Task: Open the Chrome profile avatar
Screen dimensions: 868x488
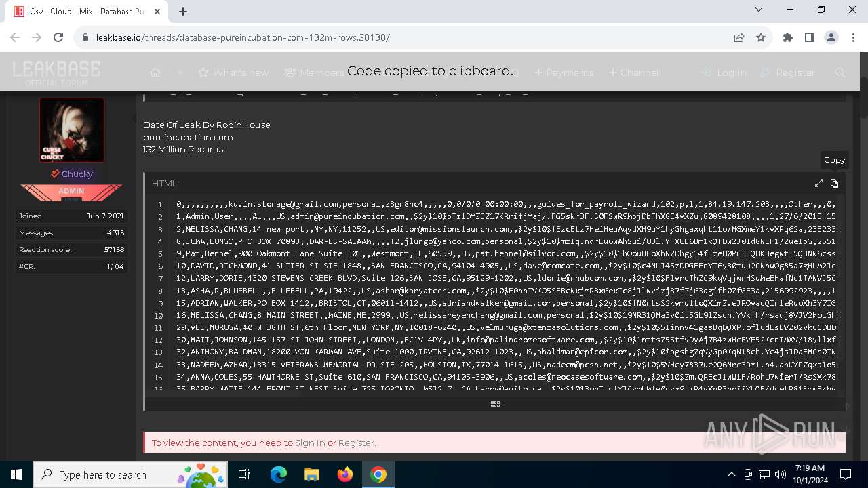Action: [x=831, y=37]
